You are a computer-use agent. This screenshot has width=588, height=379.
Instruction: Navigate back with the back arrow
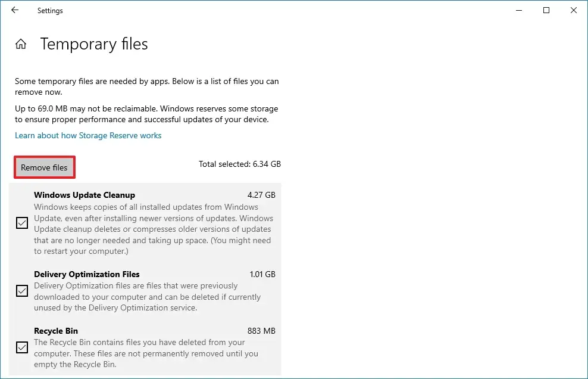14,10
